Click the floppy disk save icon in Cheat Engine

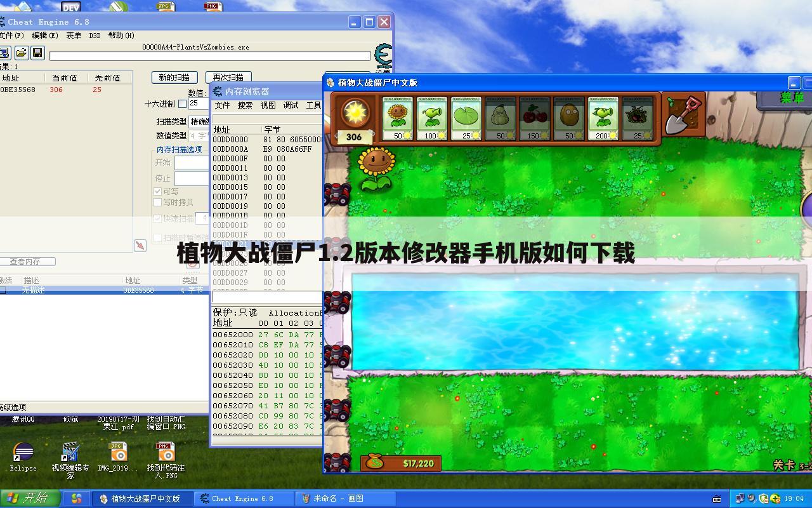coord(37,53)
